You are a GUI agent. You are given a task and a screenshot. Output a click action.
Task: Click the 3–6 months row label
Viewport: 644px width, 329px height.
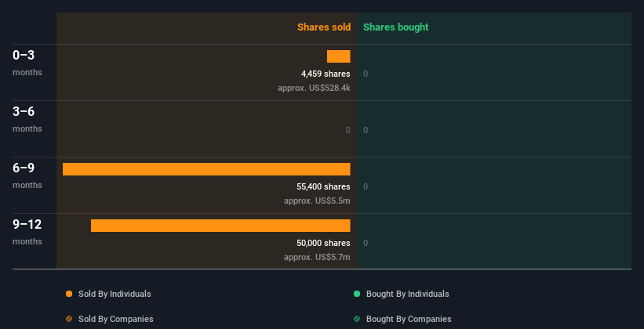point(27,119)
